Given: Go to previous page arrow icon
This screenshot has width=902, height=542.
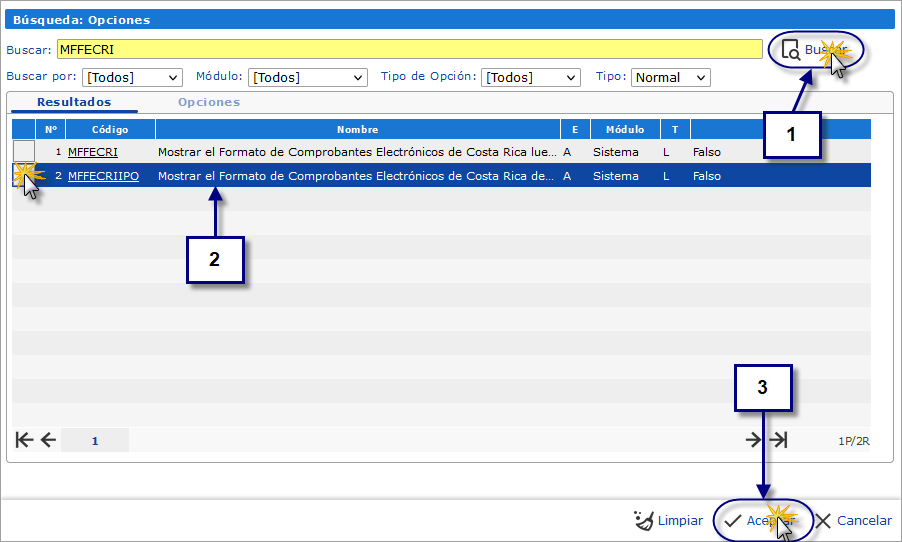Looking at the screenshot, I should 48,440.
